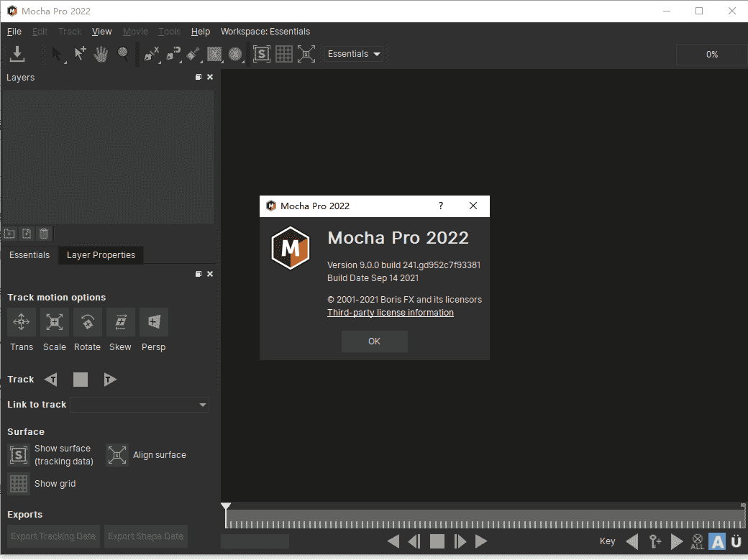Step back one frame

click(414, 541)
